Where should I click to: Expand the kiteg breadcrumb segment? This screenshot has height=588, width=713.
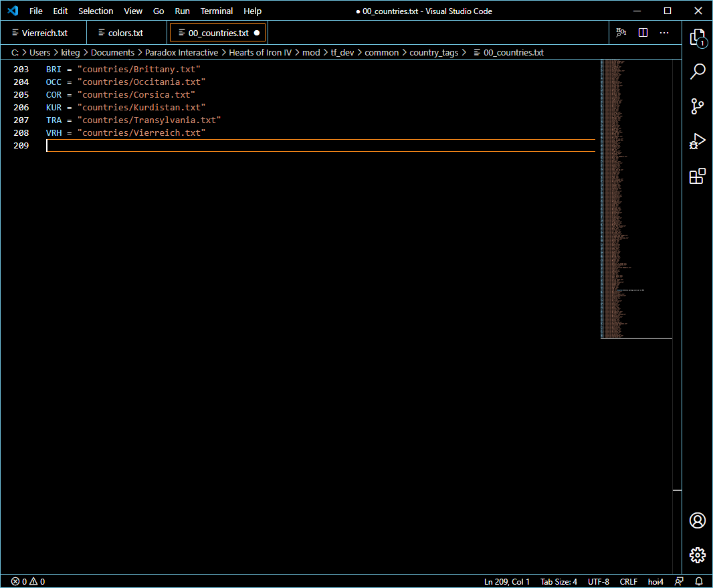tap(70, 52)
